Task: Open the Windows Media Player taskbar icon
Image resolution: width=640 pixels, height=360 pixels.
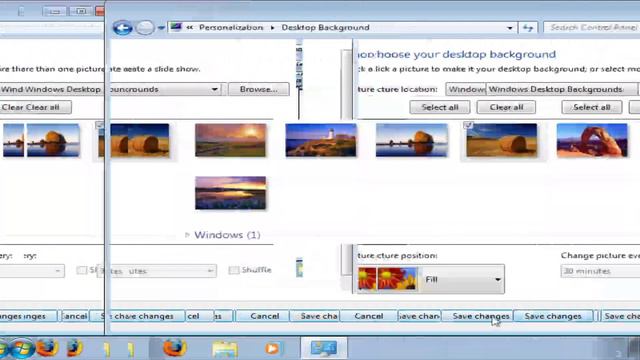Action: 272,349
